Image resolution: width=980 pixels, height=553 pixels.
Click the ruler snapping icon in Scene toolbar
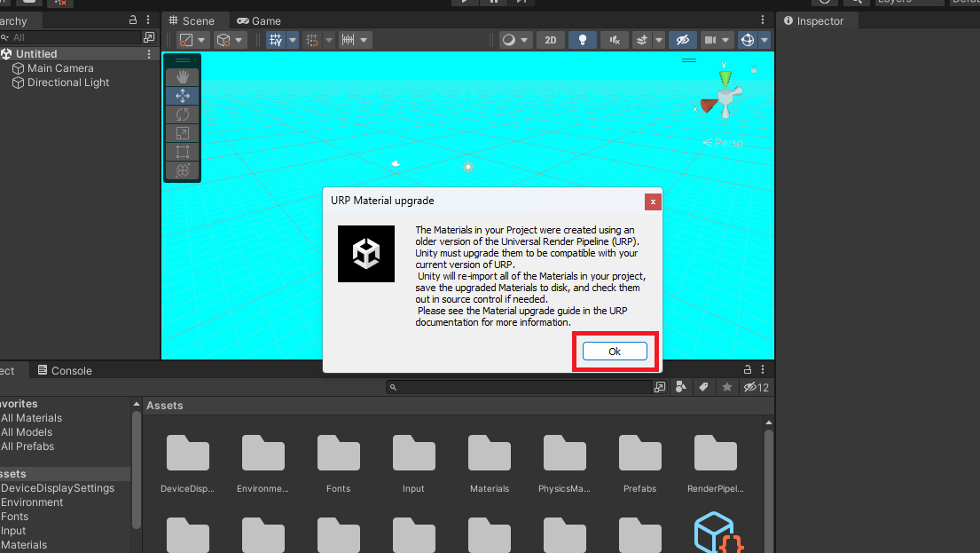[x=349, y=40]
